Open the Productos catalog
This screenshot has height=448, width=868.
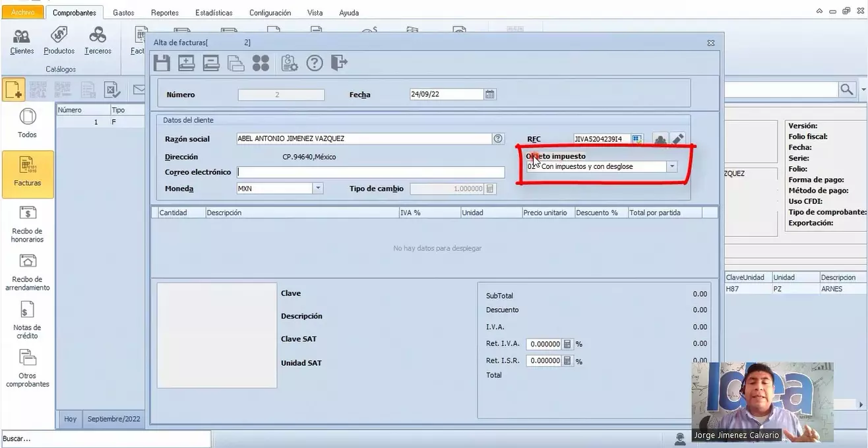pyautogui.click(x=59, y=40)
